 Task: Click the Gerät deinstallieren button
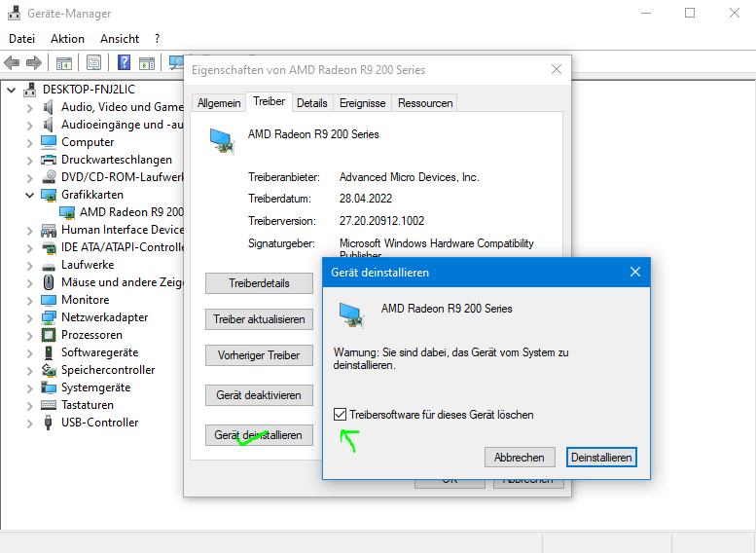[259, 435]
